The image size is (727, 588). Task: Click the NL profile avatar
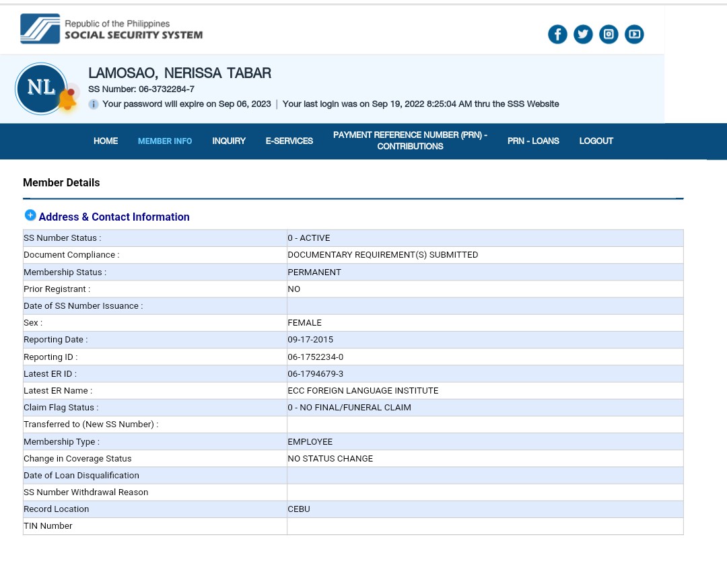click(40, 87)
